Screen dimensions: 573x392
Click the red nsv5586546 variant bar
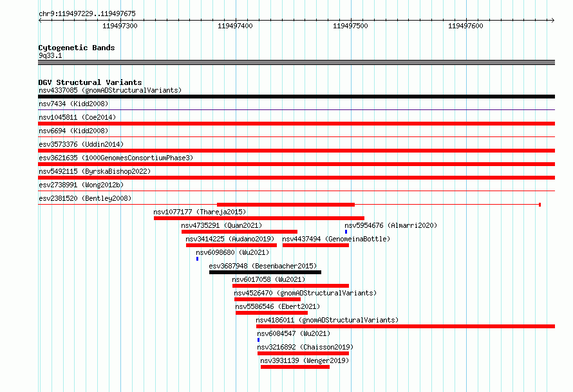(272, 313)
